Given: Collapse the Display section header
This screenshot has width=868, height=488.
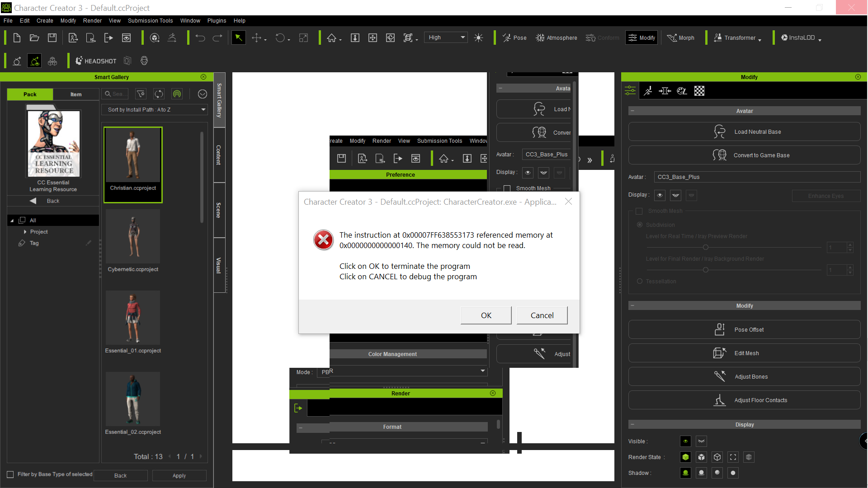Looking at the screenshot, I should point(632,425).
